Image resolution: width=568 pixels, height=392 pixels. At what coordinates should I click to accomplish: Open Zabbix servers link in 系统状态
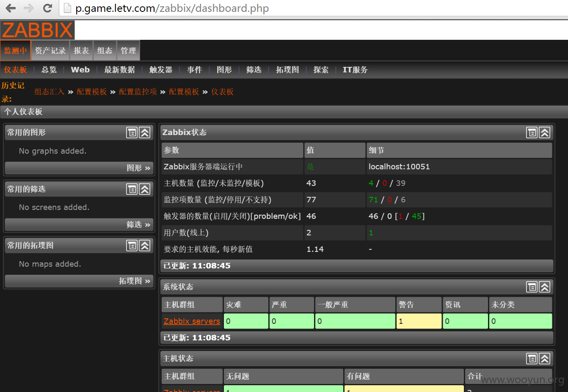tap(192, 321)
